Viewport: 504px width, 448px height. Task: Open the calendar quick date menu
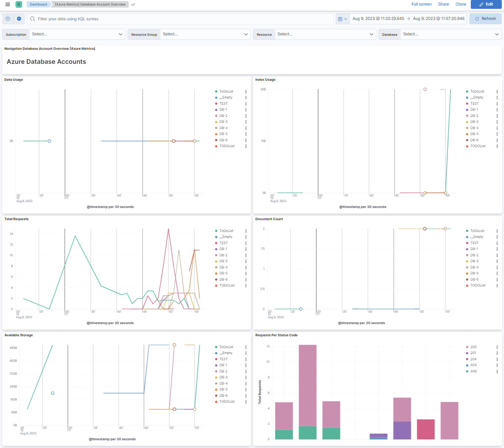point(342,19)
